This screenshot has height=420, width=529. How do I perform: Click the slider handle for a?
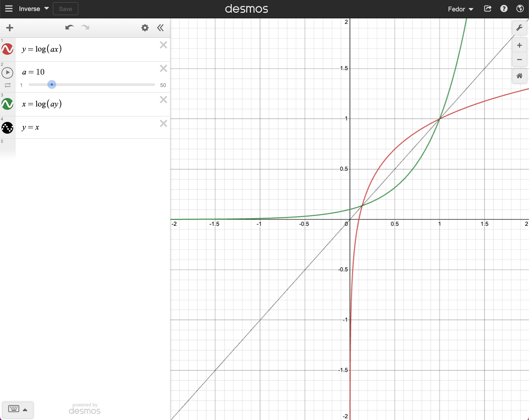(52, 84)
